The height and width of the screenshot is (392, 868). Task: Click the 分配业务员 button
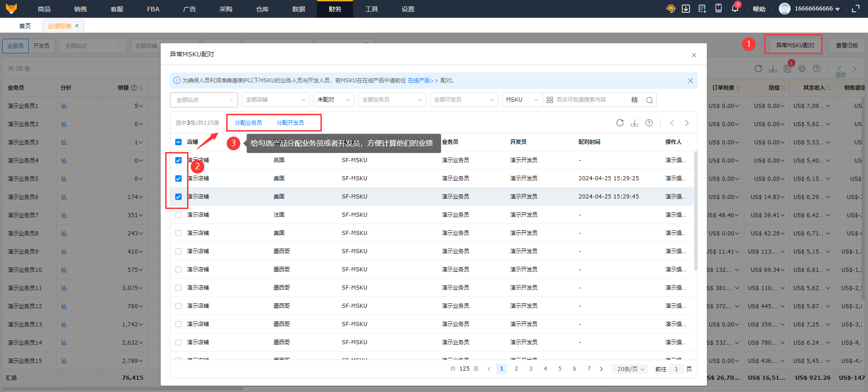(249, 123)
